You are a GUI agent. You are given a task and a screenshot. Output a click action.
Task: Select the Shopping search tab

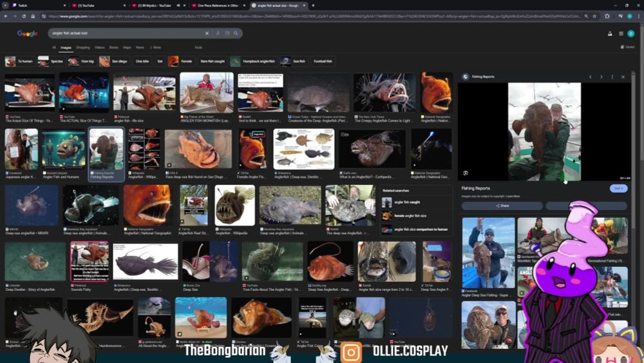[x=82, y=48]
